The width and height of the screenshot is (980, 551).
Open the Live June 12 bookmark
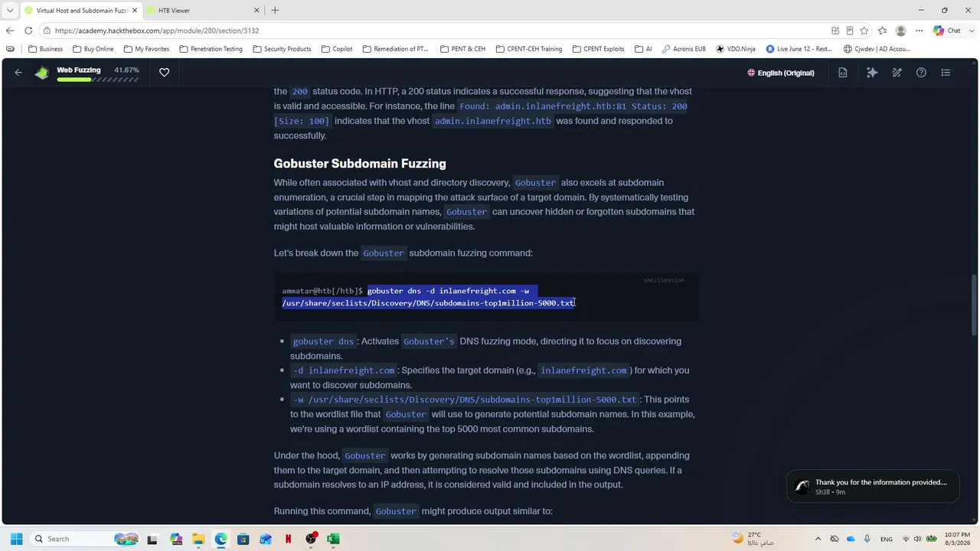799,49
